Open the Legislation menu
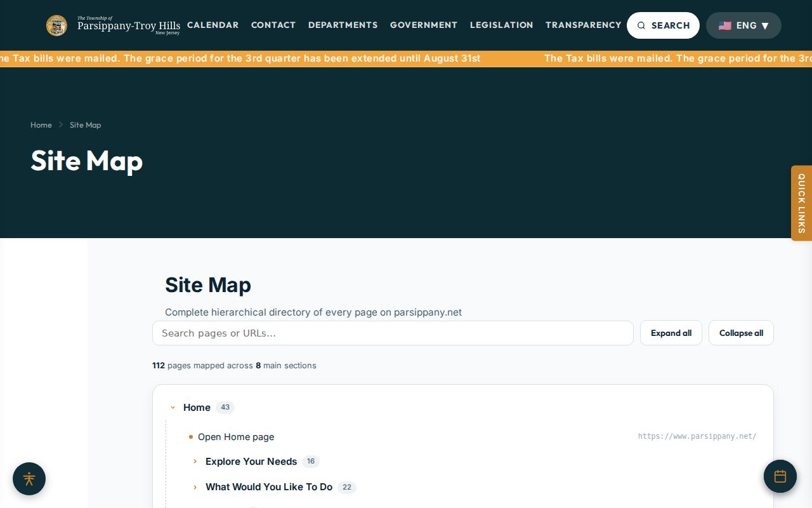Image resolution: width=812 pixels, height=508 pixels. tap(502, 25)
